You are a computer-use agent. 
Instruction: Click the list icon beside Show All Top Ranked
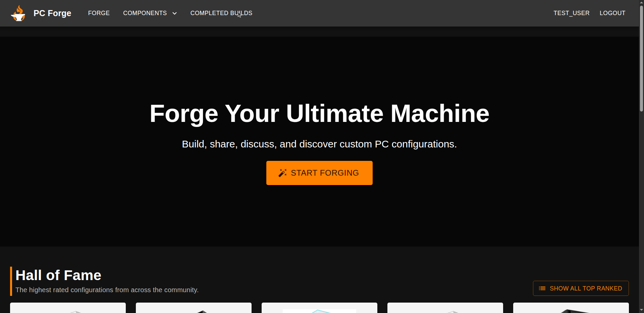tap(542, 288)
